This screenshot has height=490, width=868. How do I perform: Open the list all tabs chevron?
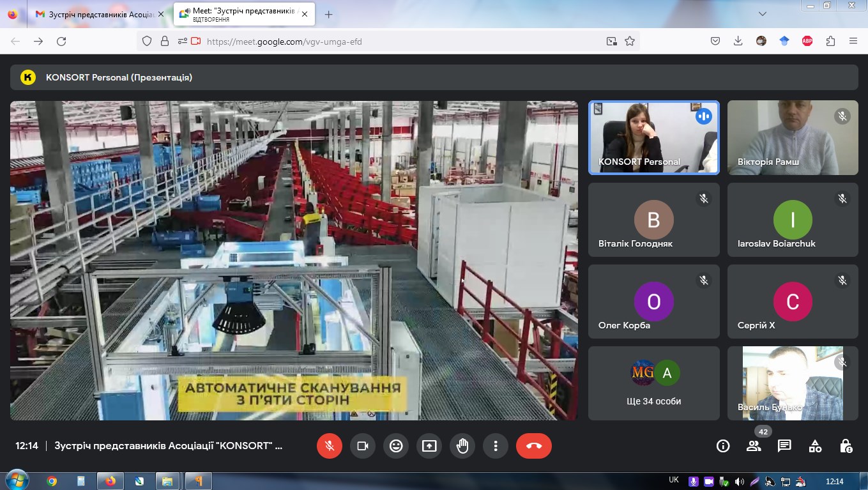763,14
